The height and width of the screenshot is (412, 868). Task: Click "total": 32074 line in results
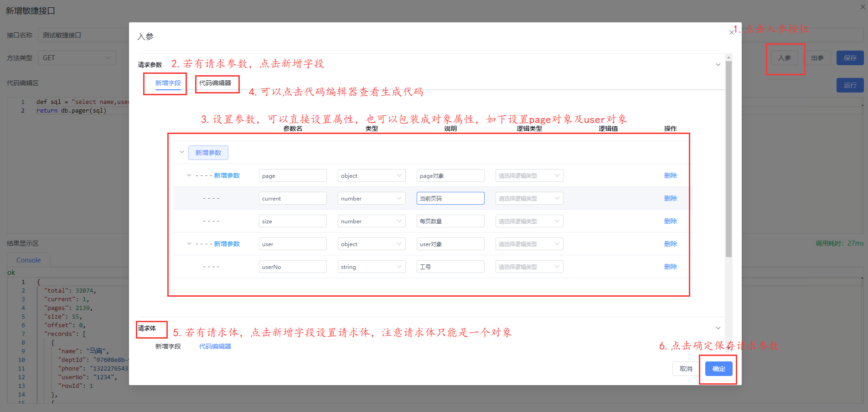point(70,291)
